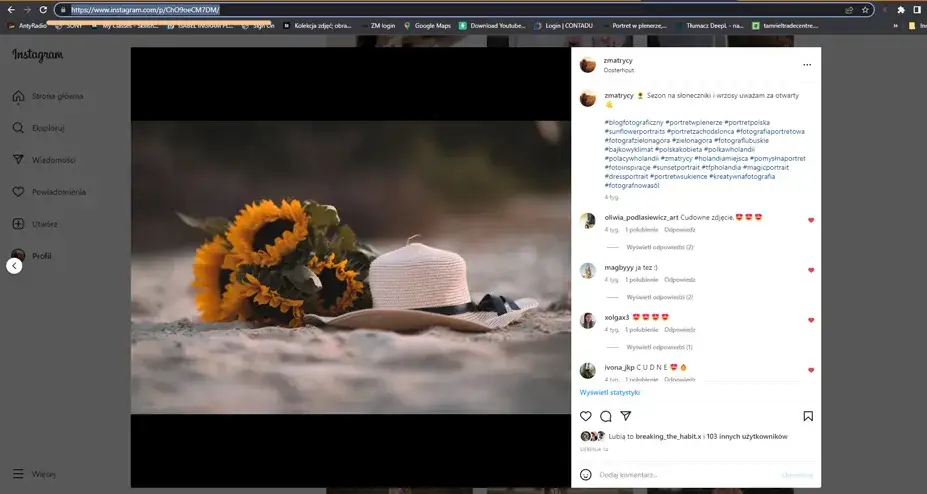Open the Eksploruj search icon

[18, 128]
